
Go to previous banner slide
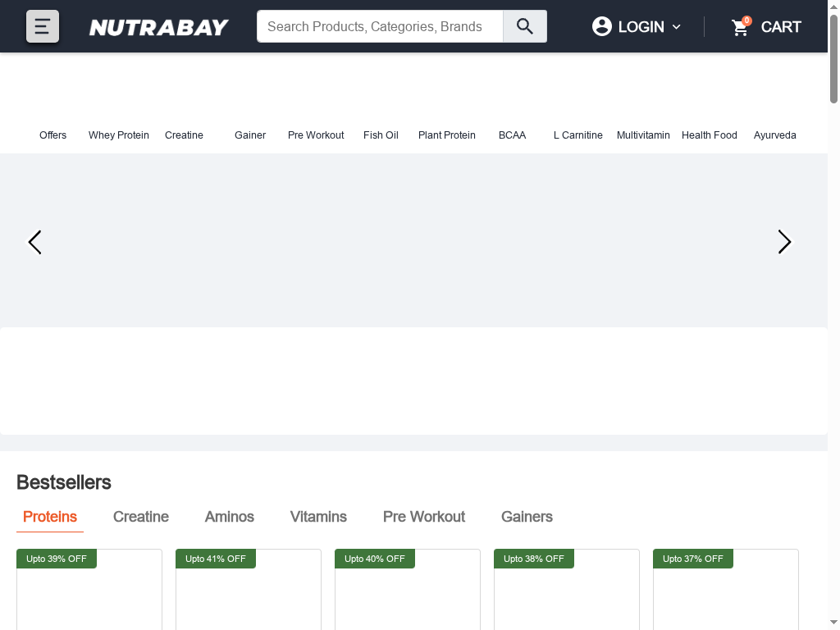34,242
